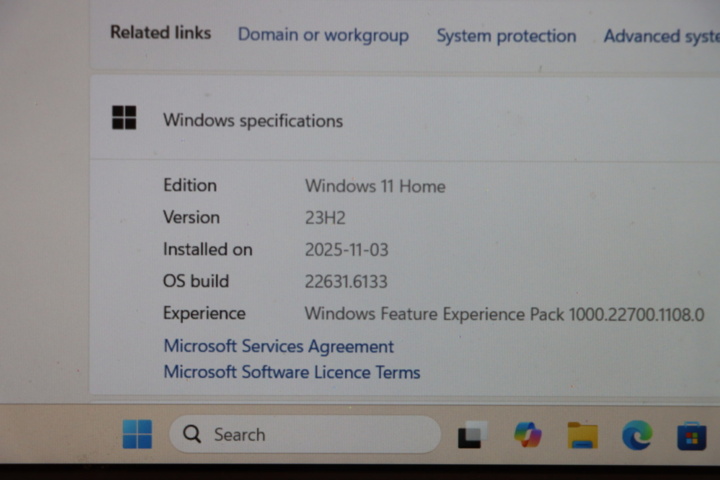The height and width of the screenshot is (480, 720).
Task: Click the taskbar Search box
Action: coord(305,434)
